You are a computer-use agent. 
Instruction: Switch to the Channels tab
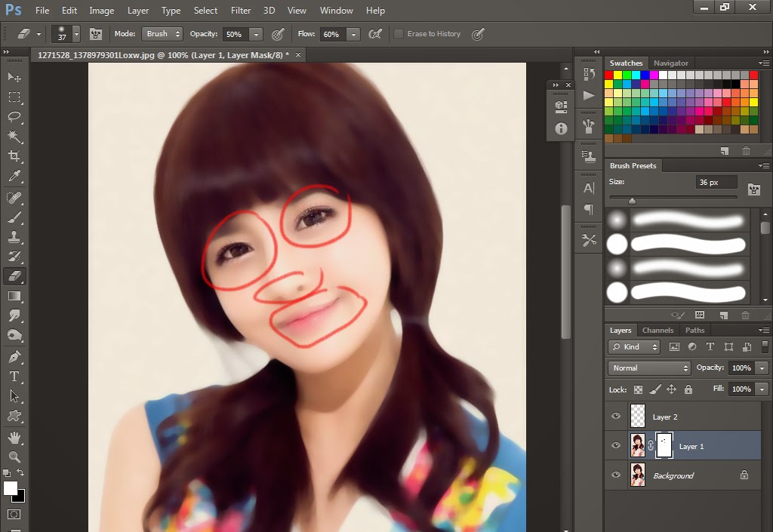pyautogui.click(x=658, y=331)
